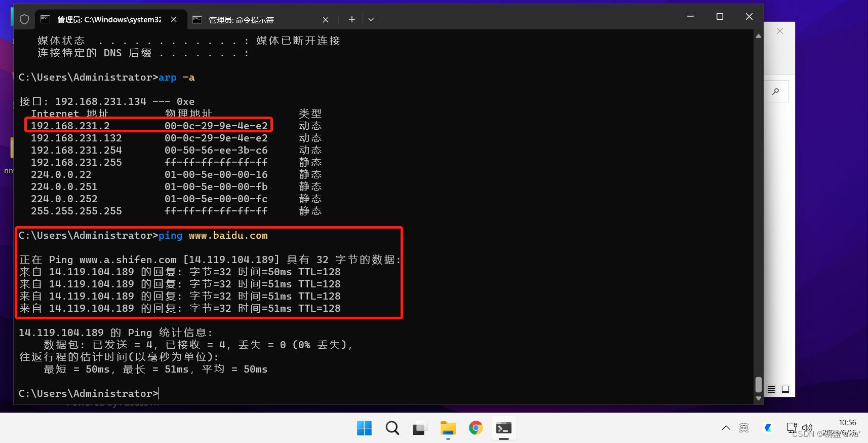Click the 接口: 192.168.231.134 line
Image resolution: width=868 pixels, height=443 pixels.
107,102
